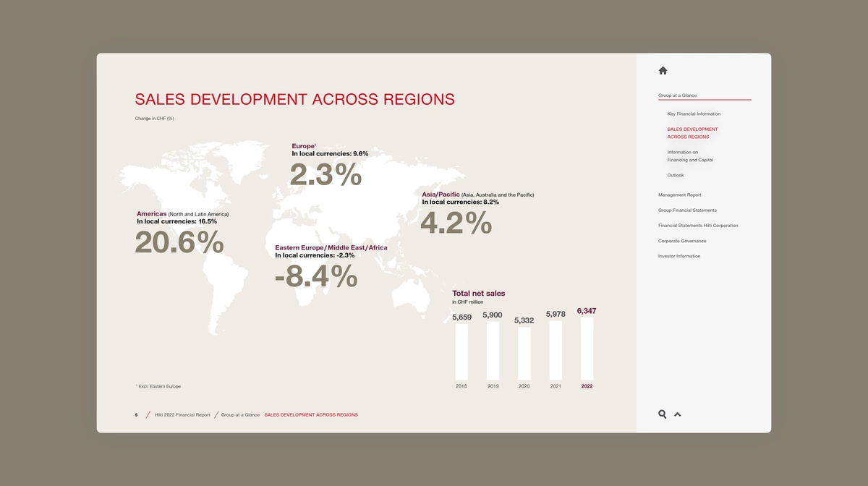Screen dimensions: 868x486
Task: Expand the Management Report section
Action: point(679,195)
